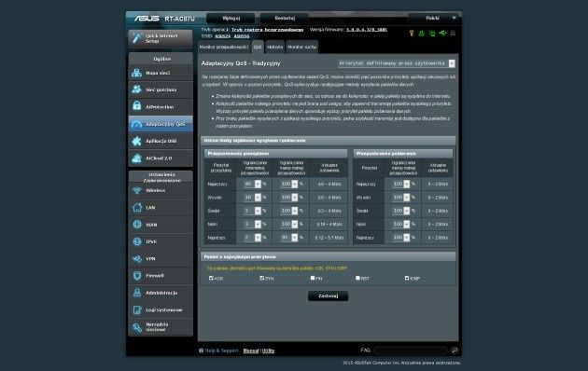Toggle the ICMP packet checkbox
588x371 pixels.
[x=407, y=278]
